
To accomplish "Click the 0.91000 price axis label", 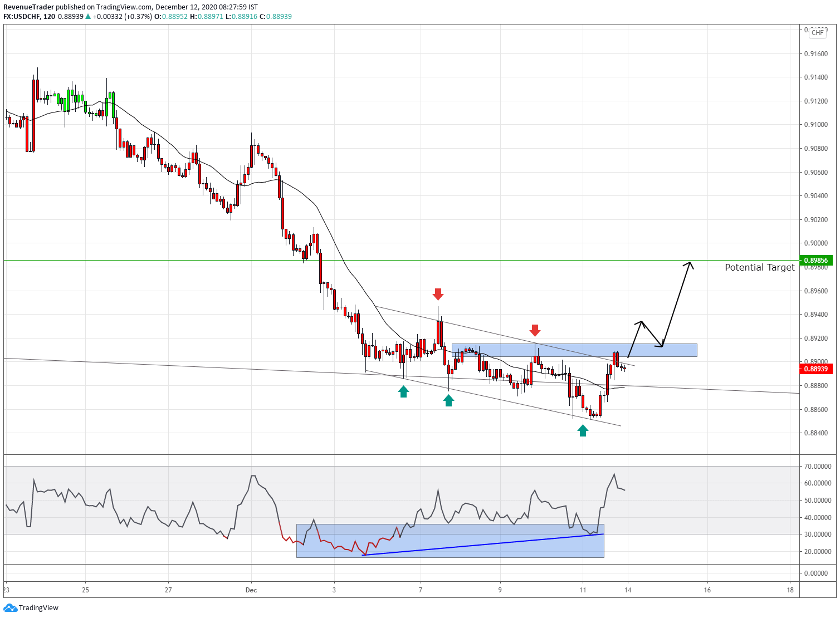I will [815, 125].
